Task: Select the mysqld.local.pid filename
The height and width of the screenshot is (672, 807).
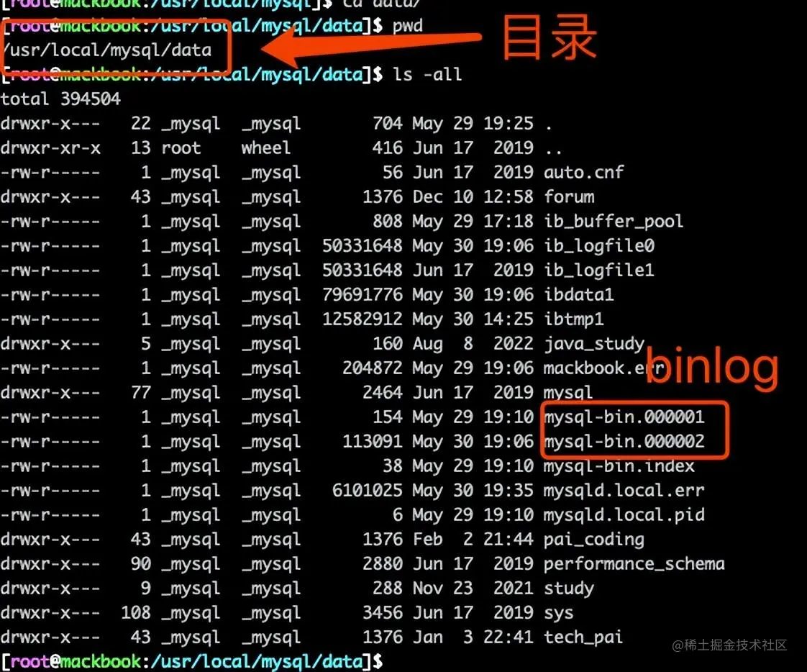Action: (624, 515)
